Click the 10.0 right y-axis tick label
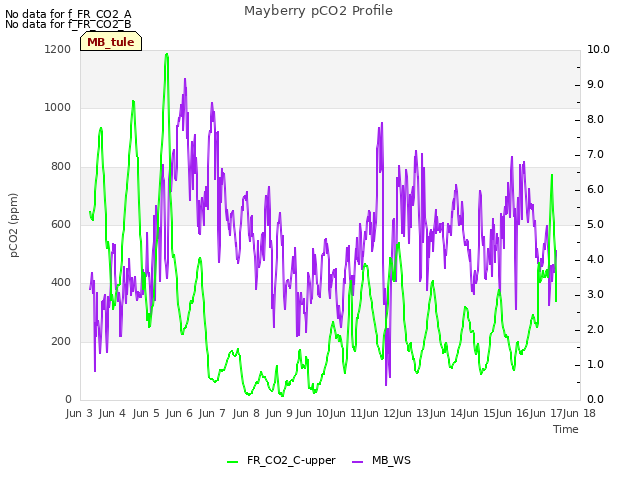Image resolution: width=640 pixels, height=480 pixels. (x=598, y=49)
